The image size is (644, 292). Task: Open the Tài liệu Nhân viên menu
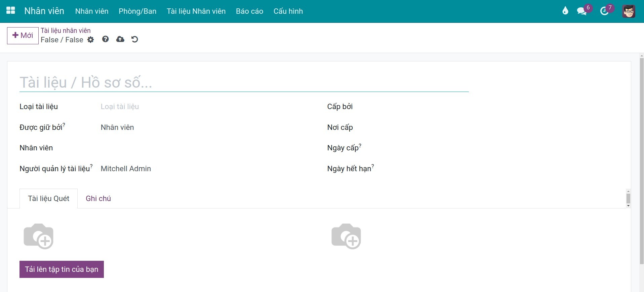click(196, 11)
